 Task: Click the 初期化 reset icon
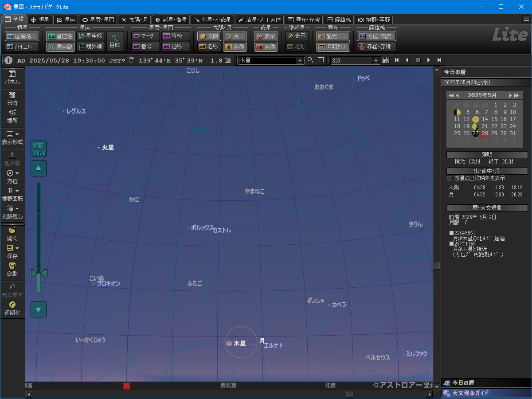(12, 308)
